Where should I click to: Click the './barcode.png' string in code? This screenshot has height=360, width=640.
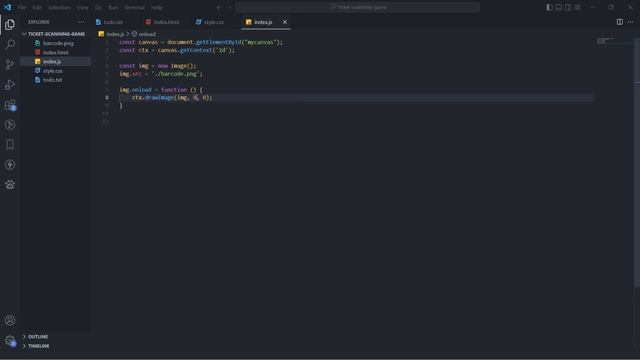click(176, 74)
